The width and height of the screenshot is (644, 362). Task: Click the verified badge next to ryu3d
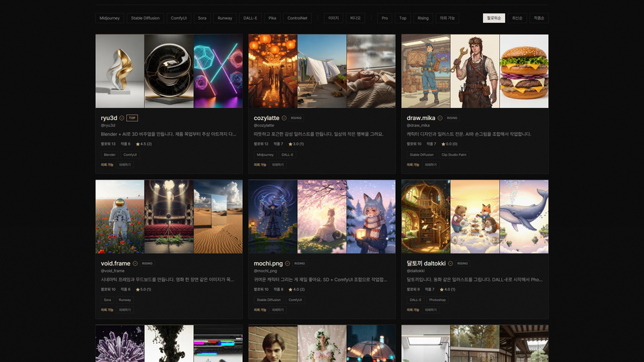click(x=122, y=118)
